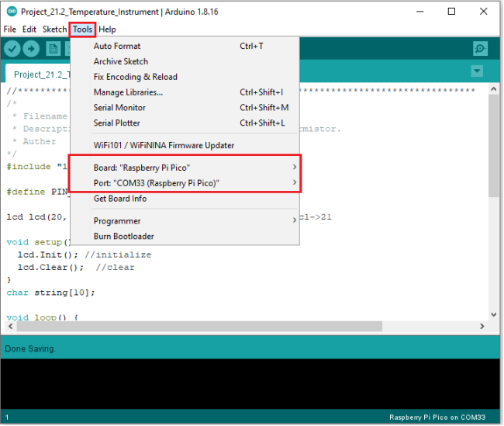This screenshot has width=504, height=426.
Task: Launch Serial Plotter from the menu
Action: 185,123
